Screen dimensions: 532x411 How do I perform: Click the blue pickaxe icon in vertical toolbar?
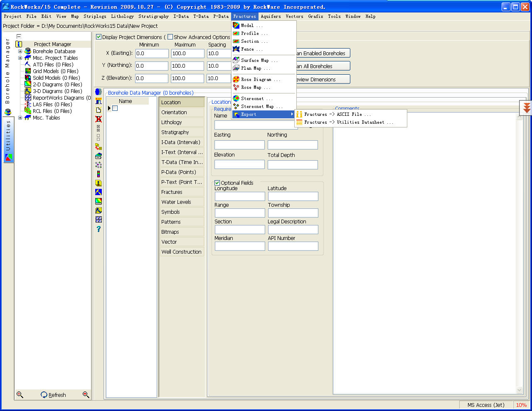tap(99, 192)
